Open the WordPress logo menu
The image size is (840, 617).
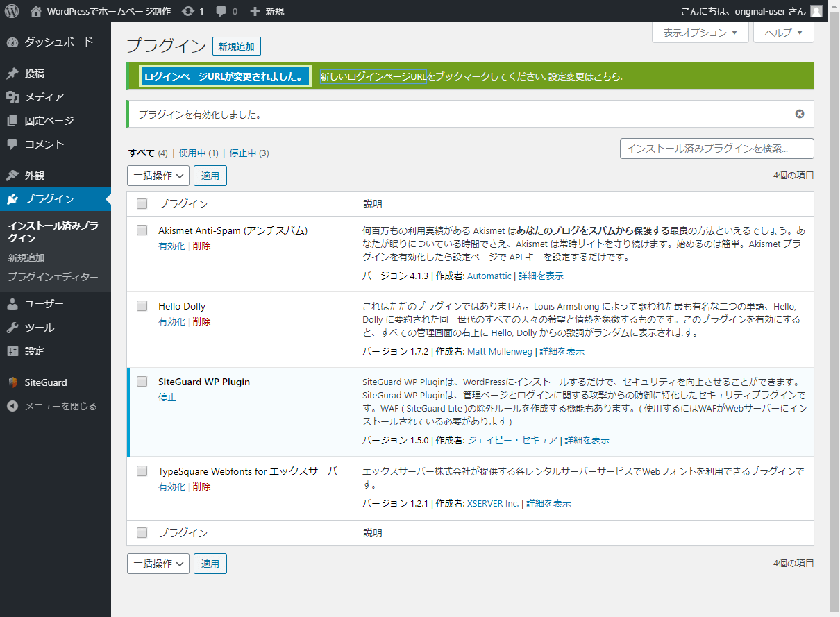(x=12, y=11)
